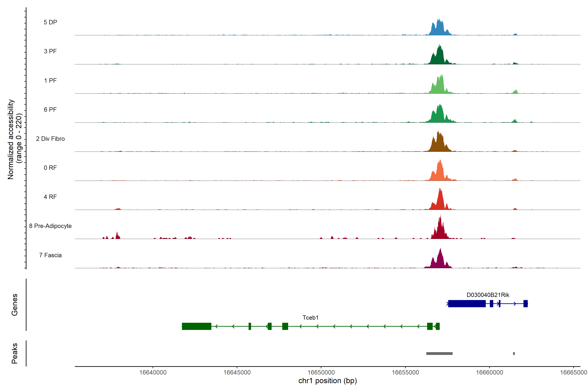Click the 16650000 axis tick label

(x=321, y=372)
